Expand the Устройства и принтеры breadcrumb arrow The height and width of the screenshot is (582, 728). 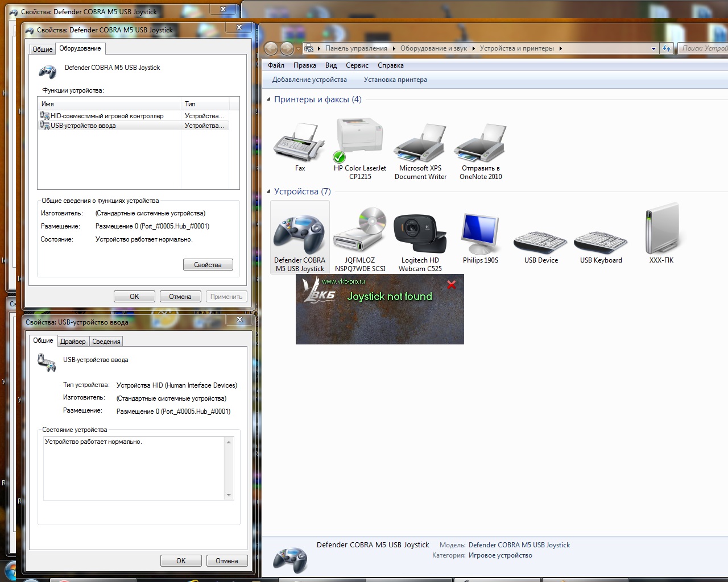560,48
